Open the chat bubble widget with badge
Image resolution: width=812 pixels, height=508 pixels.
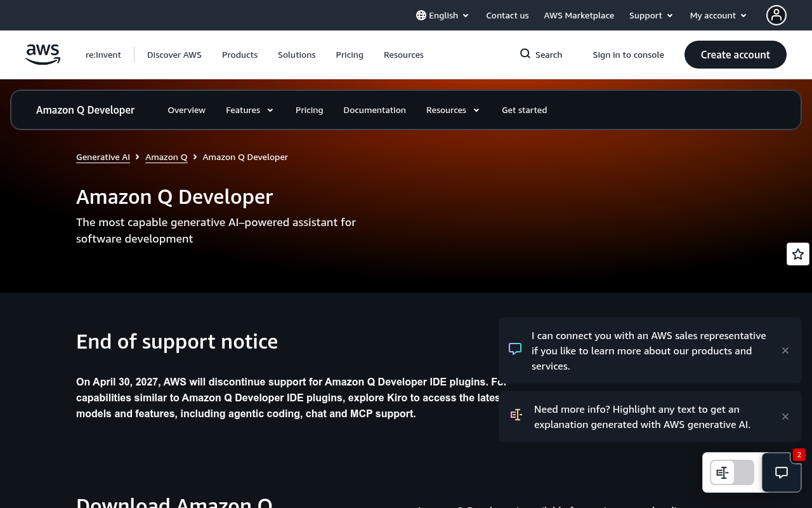tap(782, 472)
